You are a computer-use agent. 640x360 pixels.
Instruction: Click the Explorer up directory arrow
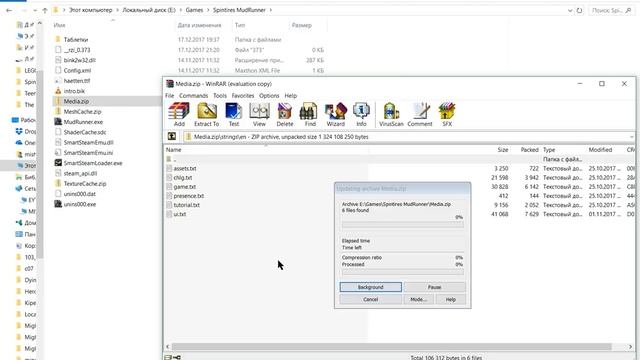pyautogui.click(x=44, y=10)
